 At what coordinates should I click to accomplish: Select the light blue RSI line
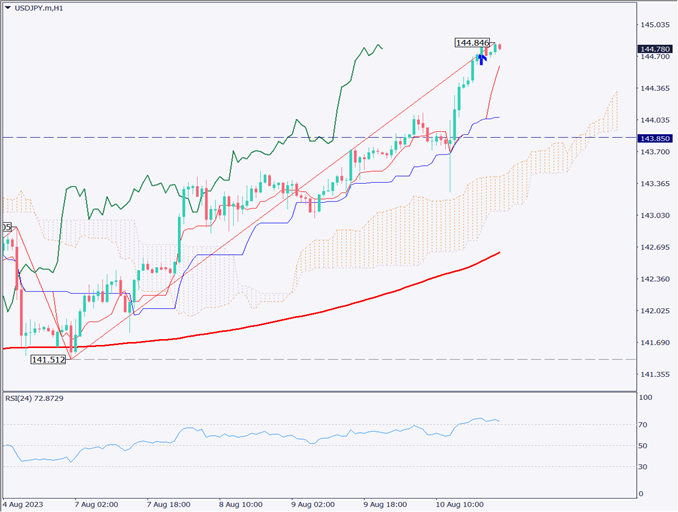300,437
